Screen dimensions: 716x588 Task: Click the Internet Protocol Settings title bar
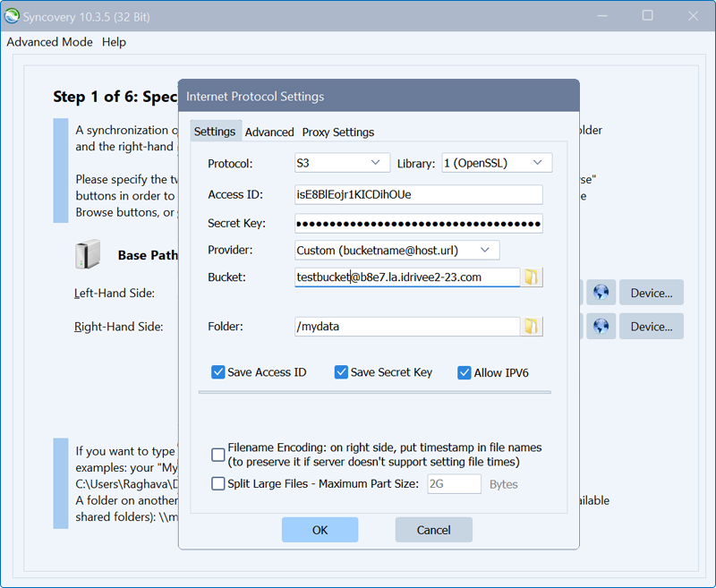pyautogui.click(x=379, y=96)
